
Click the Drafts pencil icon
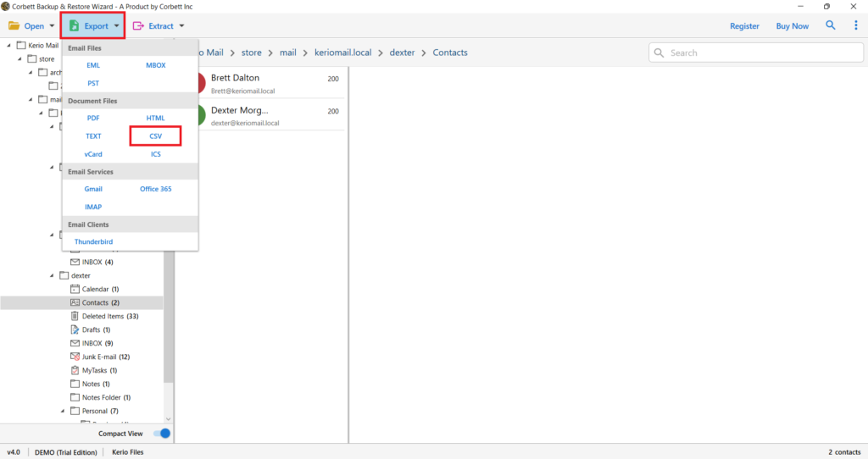click(75, 329)
